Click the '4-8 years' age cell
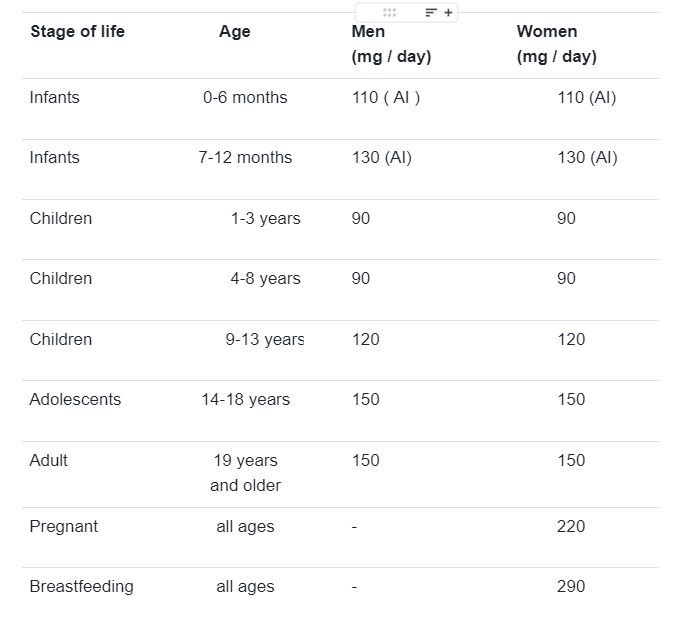The image size is (686, 631). pyautogui.click(x=266, y=278)
